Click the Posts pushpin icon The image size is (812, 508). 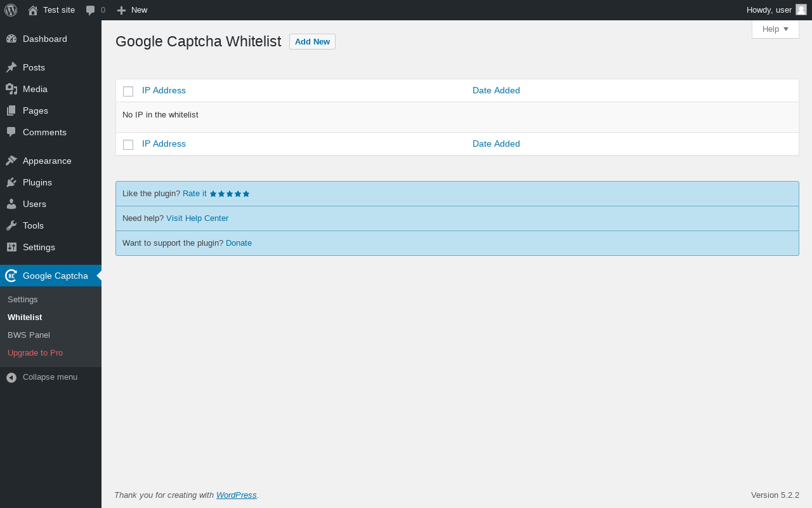point(11,67)
